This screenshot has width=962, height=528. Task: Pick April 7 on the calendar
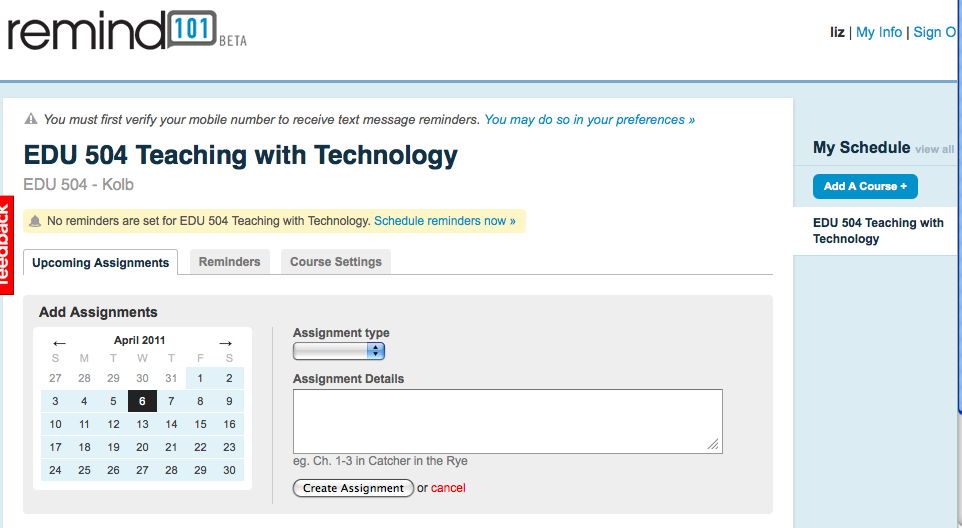[171, 401]
